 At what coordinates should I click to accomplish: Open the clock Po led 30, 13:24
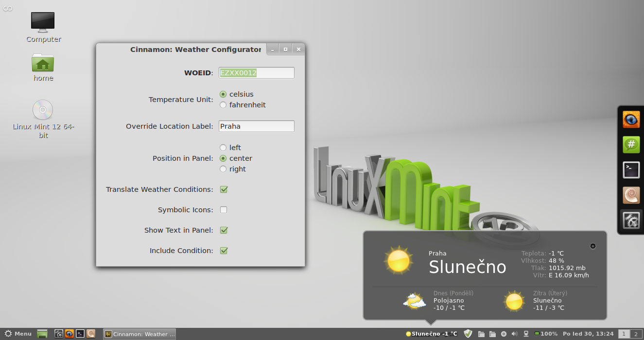pos(588,334)
